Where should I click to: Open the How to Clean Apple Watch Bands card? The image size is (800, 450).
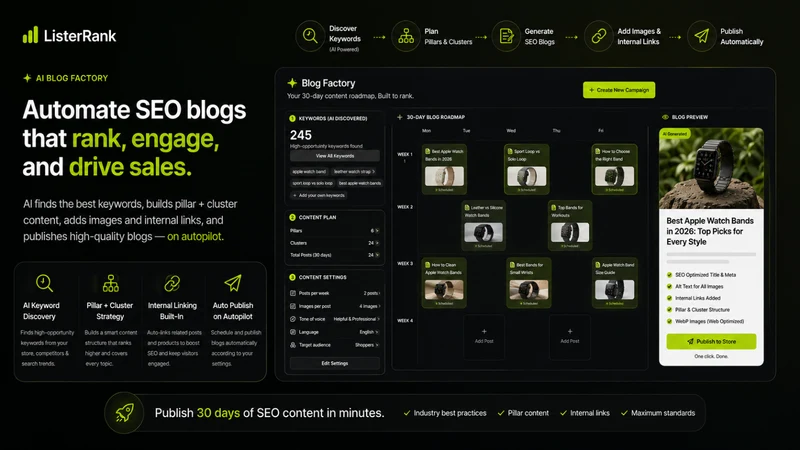pyautogui.click(x=444, y=283)
